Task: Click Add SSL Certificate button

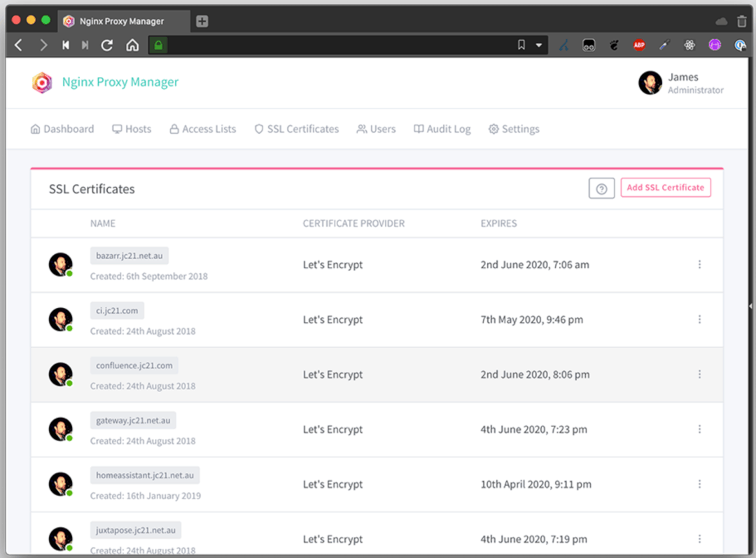Action: [665, 188]
